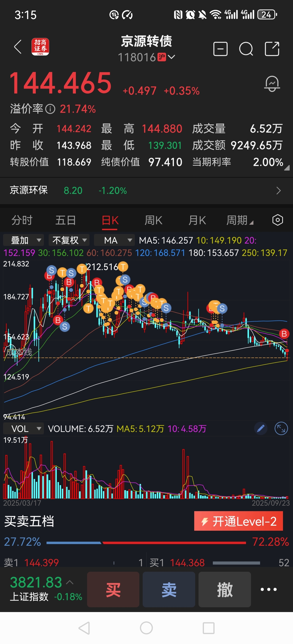Image resolution: width=293 pixels, height=644 pixels.
Task: Tap the 27.72% sell ratio
Action: (22, 542)
